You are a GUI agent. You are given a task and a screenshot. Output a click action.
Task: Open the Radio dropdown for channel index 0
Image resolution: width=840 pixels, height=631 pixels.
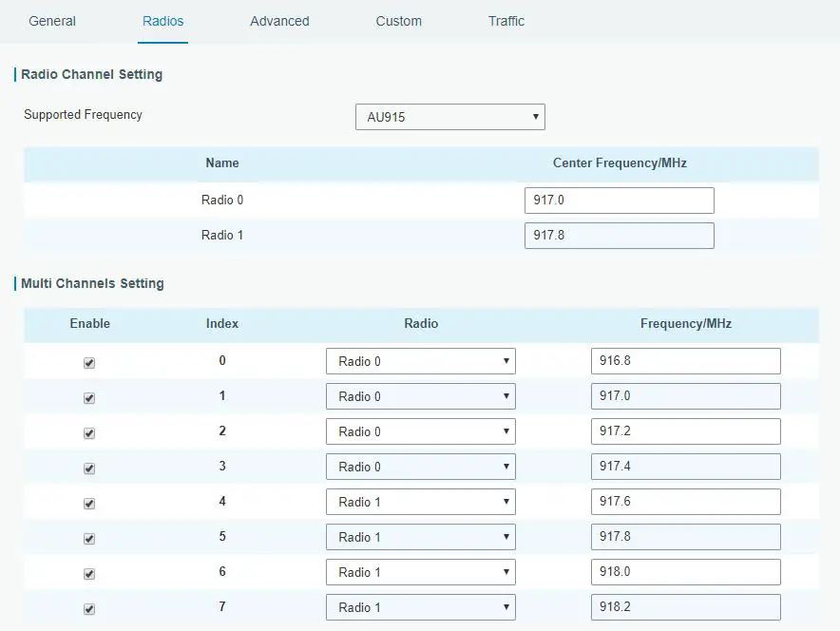point(420,361)
